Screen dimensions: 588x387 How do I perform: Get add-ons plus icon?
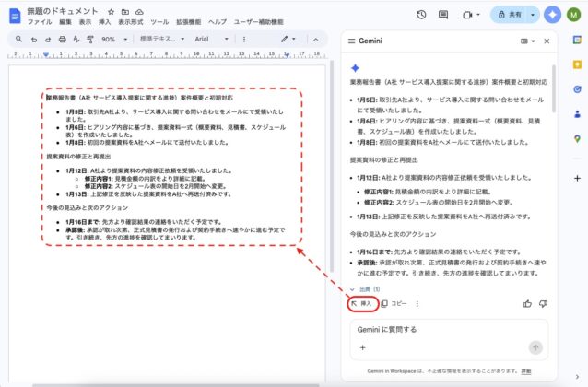click(577, 179)
